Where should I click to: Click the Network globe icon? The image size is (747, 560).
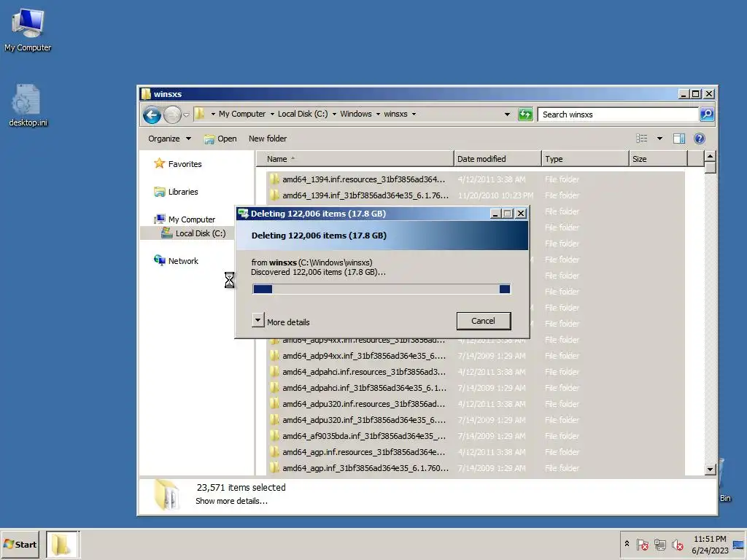tap(160, 260)
